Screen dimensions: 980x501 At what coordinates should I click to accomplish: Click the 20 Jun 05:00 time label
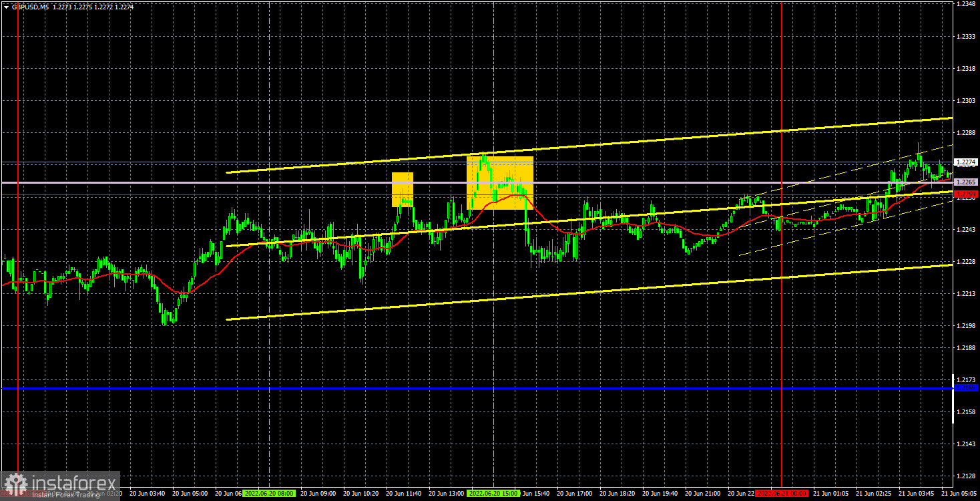191,493
